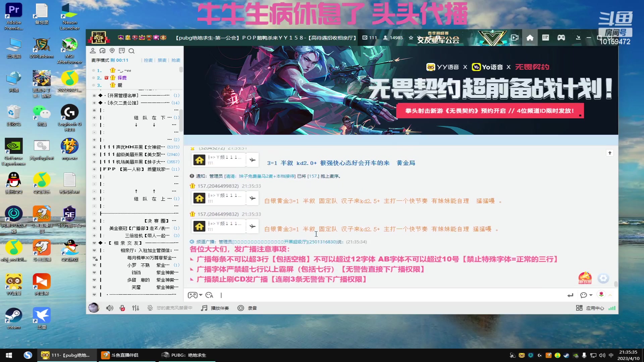Click the record circle icon

click(240, 308)
